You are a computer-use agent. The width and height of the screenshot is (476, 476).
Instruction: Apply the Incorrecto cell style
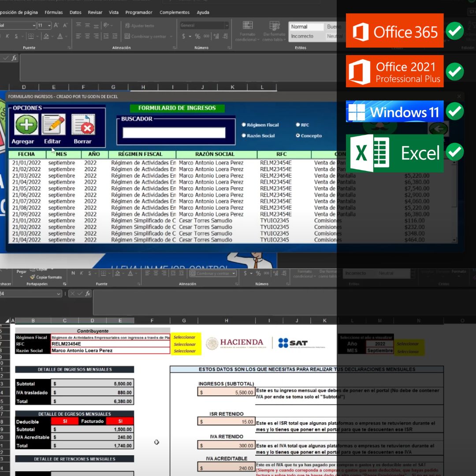[306, 36]
